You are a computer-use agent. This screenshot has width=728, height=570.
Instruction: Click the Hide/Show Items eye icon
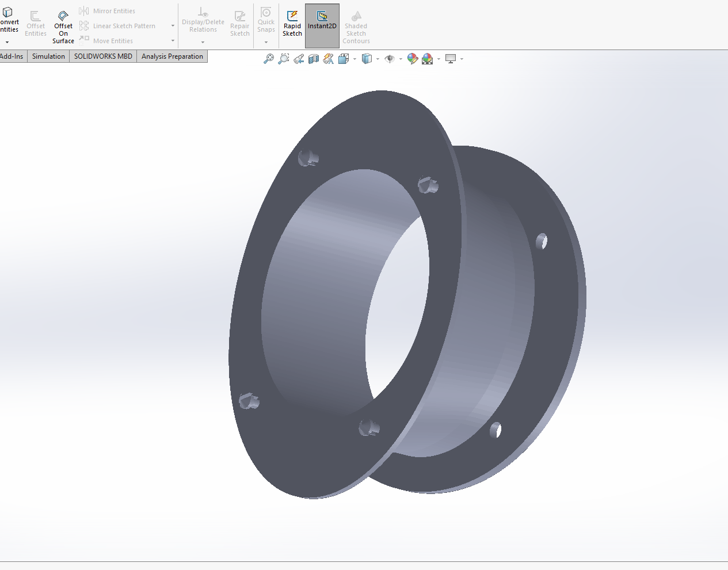[390, 59]
